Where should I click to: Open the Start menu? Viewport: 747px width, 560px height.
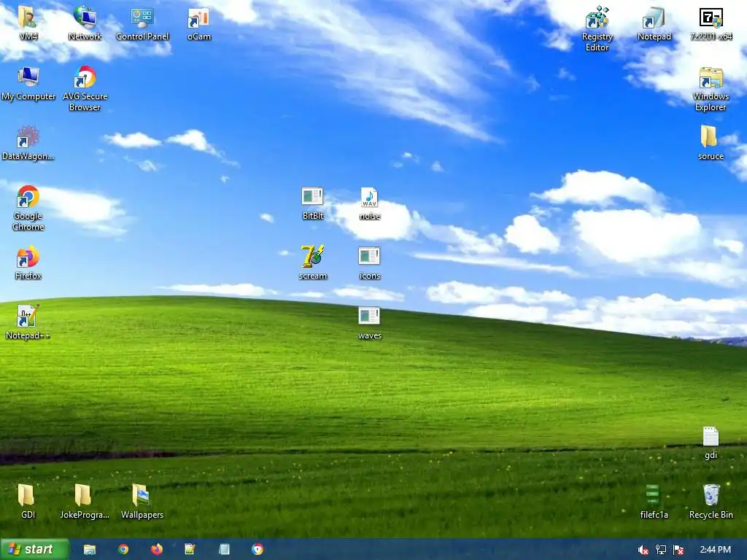[35, 549]
